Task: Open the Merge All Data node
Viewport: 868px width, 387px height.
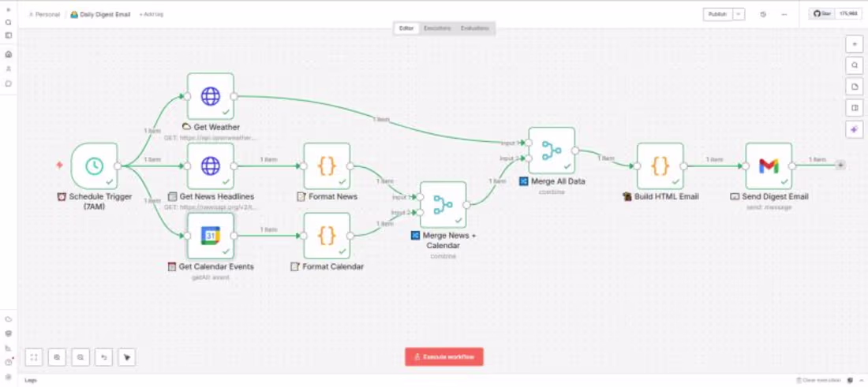Action: click(x=552, y=151)
